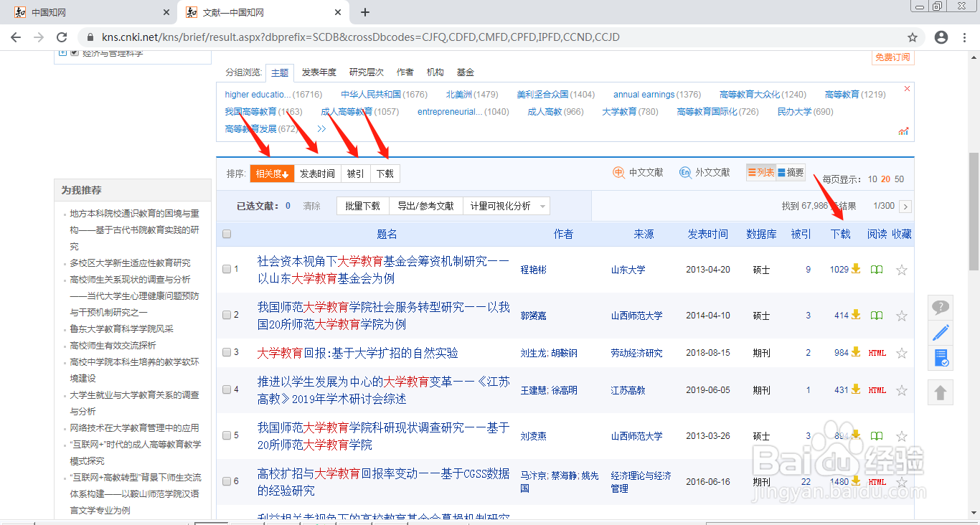The width and height of the screenshot is (980, 525).
Task: Expand more subject terms with the >> arrow
Action: (x=321, y=128)
